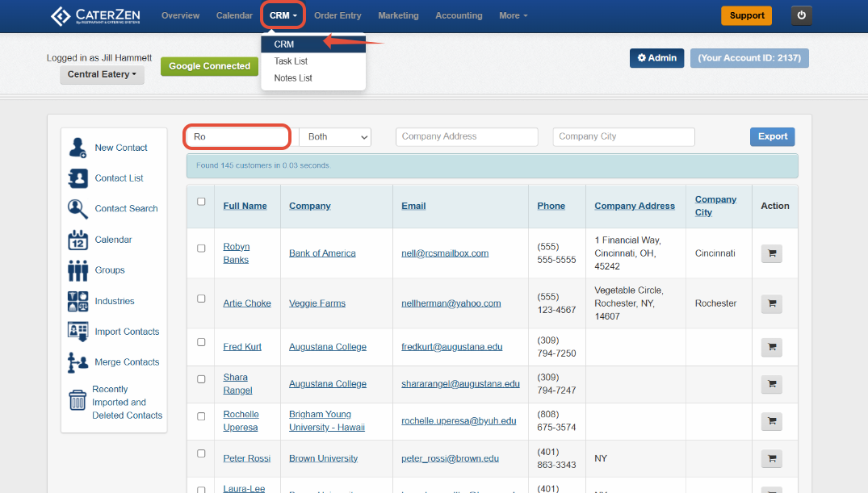Click the sidebar Calendar icon

tap(78, 240)
